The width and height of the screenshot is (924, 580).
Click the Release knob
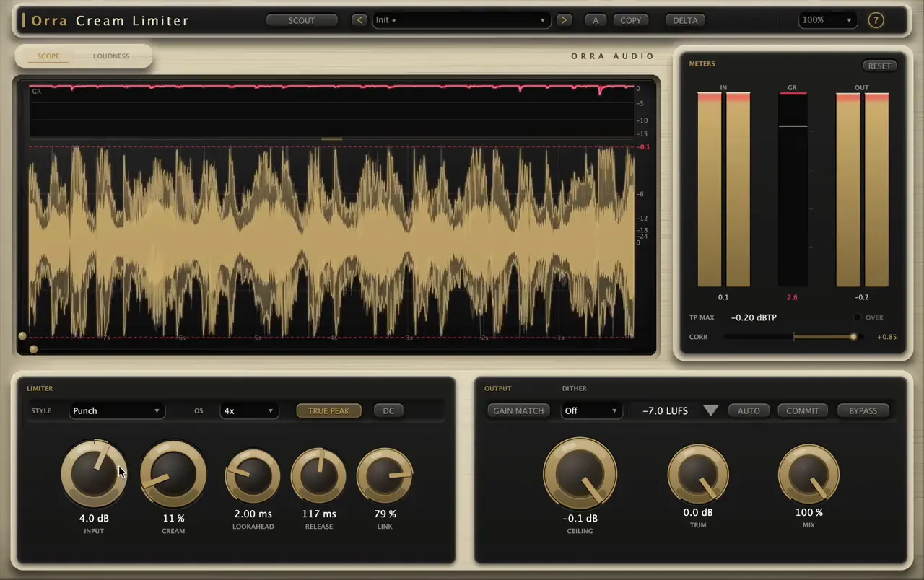[318, 476]
